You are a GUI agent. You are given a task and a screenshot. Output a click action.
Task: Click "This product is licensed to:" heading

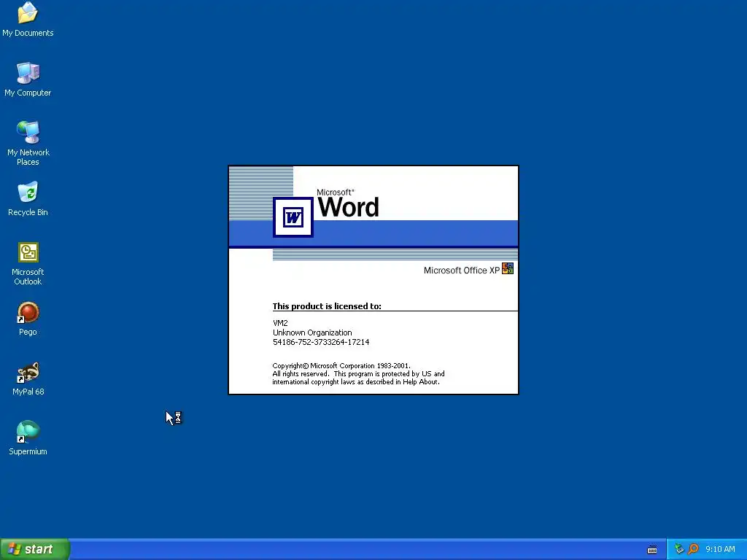pyautogui.click(x=327, y=306)
